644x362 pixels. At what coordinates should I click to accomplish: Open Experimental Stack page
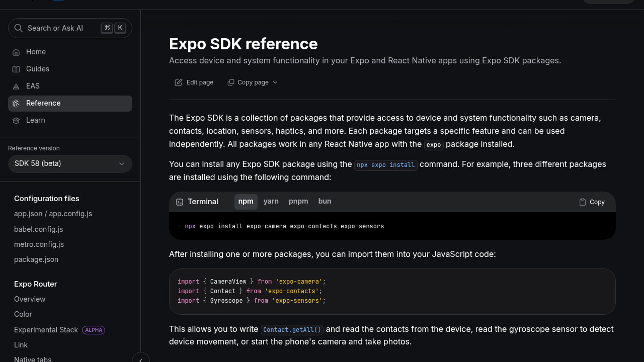(46, 330)
